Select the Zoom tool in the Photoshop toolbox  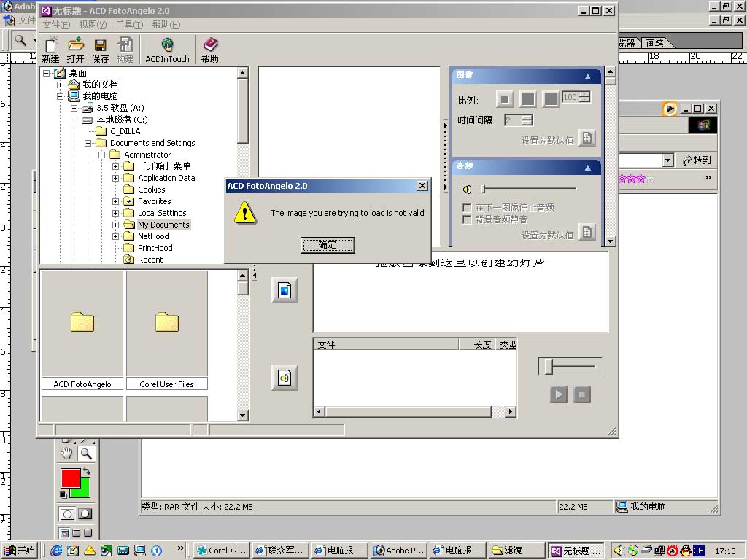coord(86,454)
